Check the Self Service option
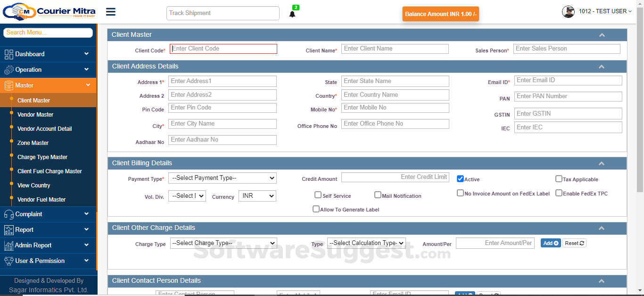Image resolution: width=644 pixels, height=296 pixels. point(318,195)
